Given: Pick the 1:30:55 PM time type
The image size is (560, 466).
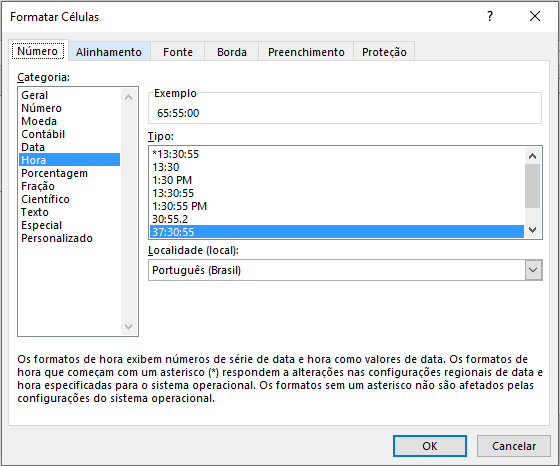Looking at the screenshot, I should pyautogui.click(x=337, y=206).
